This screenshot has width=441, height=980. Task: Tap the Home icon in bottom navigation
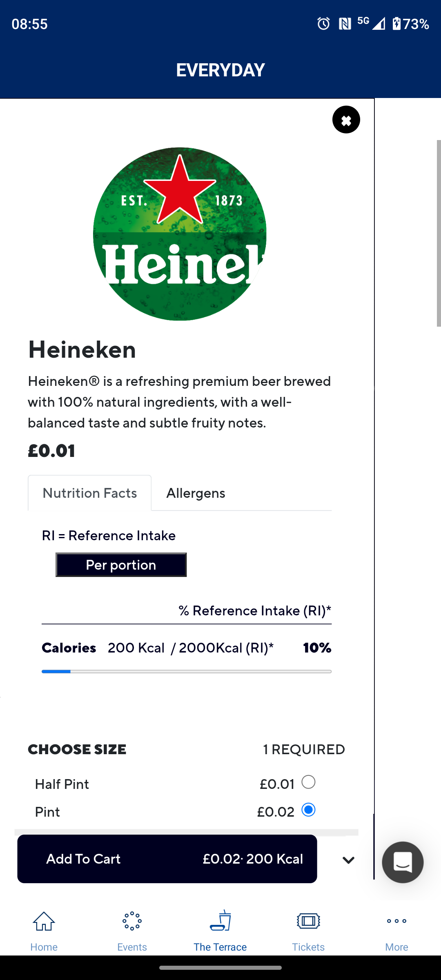click(x=44, y=921)
